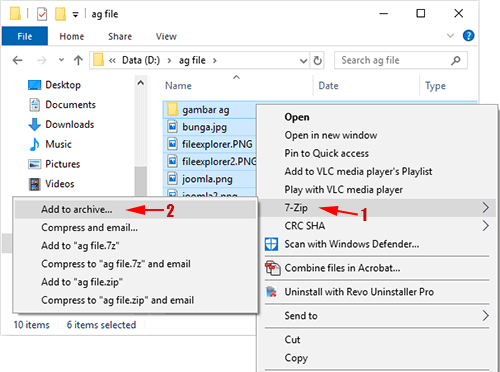
Task: Open the 7-Zip submenu entry
Action: pos(377,208)
